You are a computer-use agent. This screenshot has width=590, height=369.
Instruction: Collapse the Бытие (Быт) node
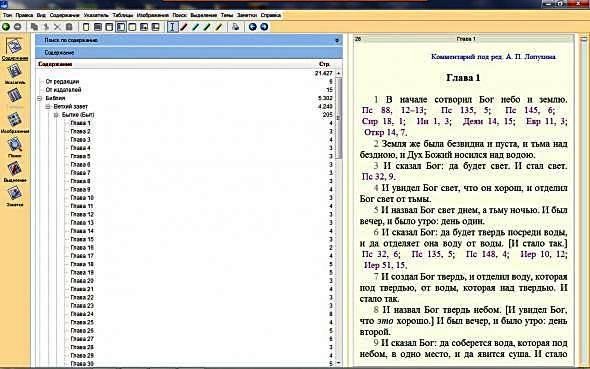point(56,115)
